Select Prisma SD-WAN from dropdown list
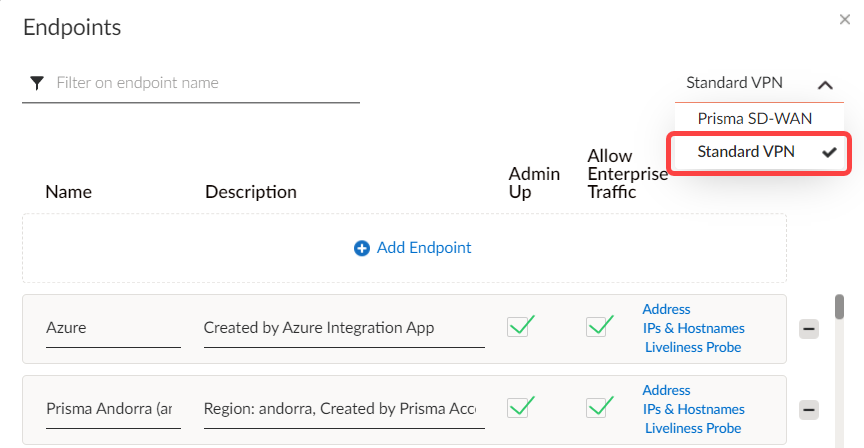 click(x=754, y=118)
